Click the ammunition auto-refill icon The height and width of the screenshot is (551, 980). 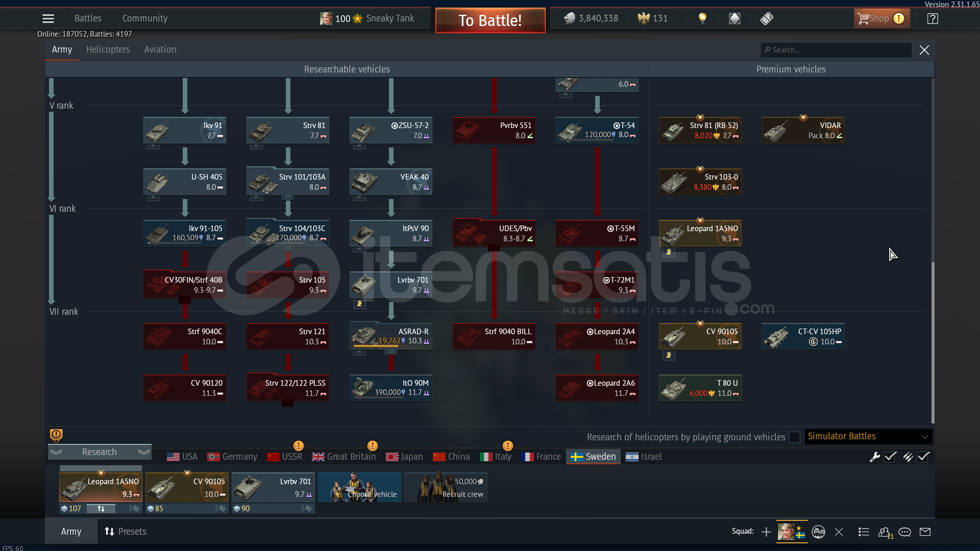tap(908, 457)
